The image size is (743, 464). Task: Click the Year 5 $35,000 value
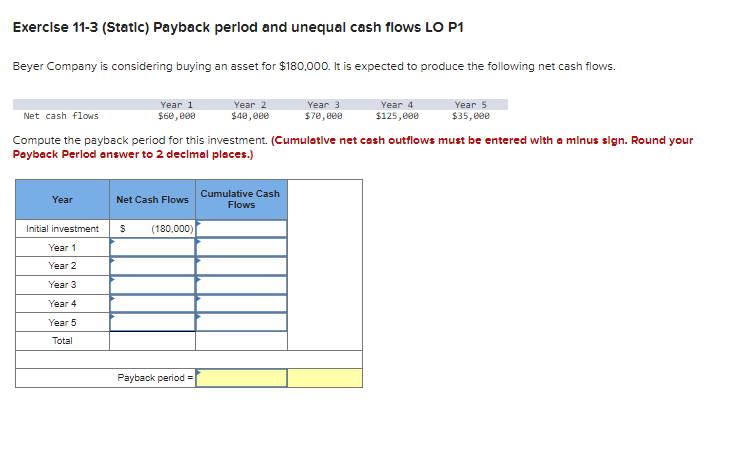471,116
